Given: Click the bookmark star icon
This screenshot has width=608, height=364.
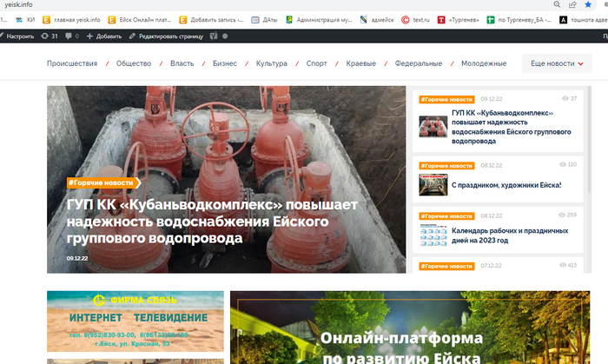Looking at the screenshot, I should (x=588, y=4).
